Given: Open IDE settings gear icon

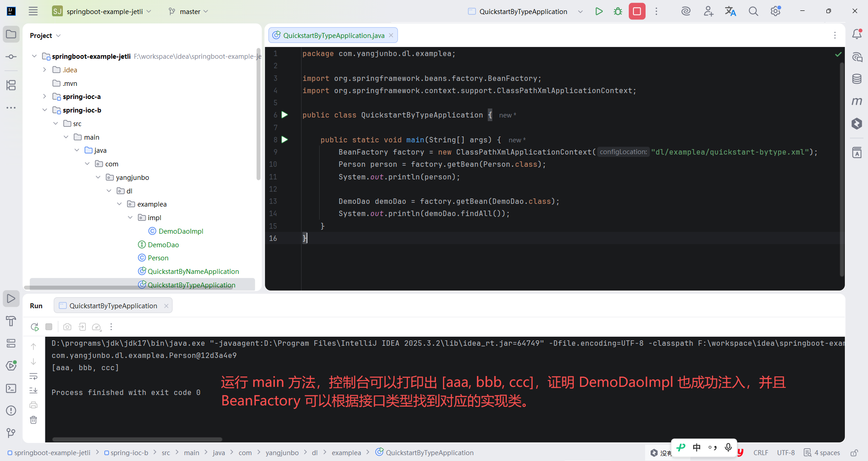Looking at the screenshot, I should [776, 11].
